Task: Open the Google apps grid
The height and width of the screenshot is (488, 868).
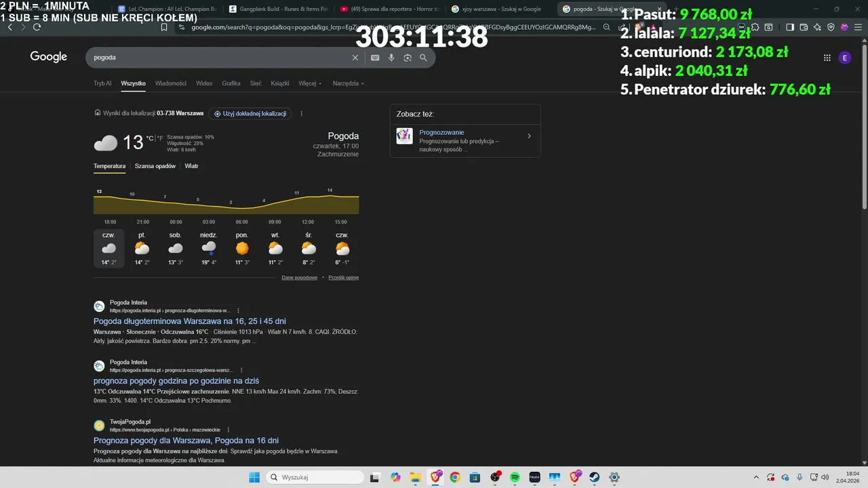Action: pyautogui.click(x=827, y=58)
